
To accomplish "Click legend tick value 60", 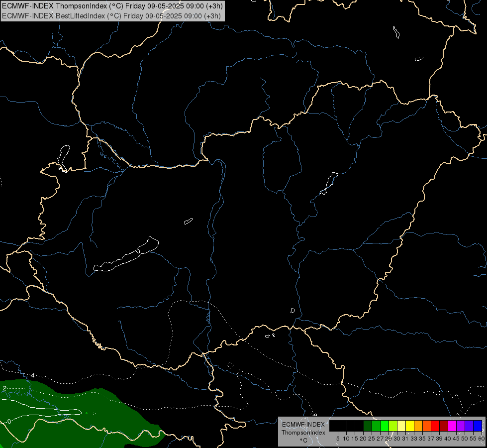I will click(x=482, y=439).
